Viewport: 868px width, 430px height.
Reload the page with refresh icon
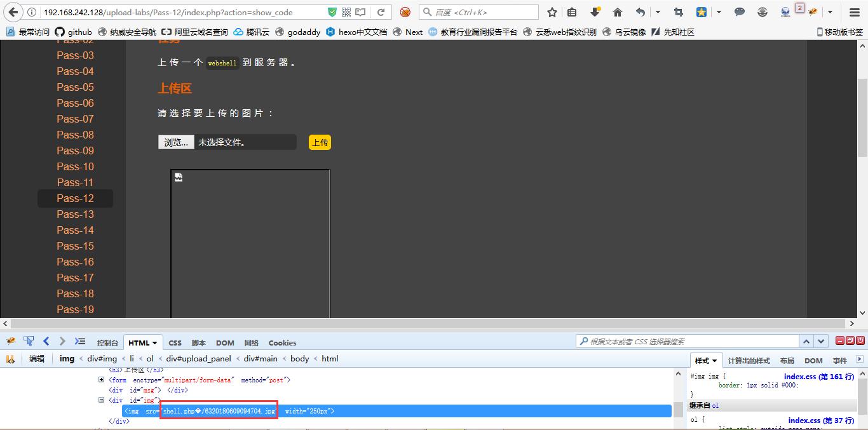click(x=381, y=12)
